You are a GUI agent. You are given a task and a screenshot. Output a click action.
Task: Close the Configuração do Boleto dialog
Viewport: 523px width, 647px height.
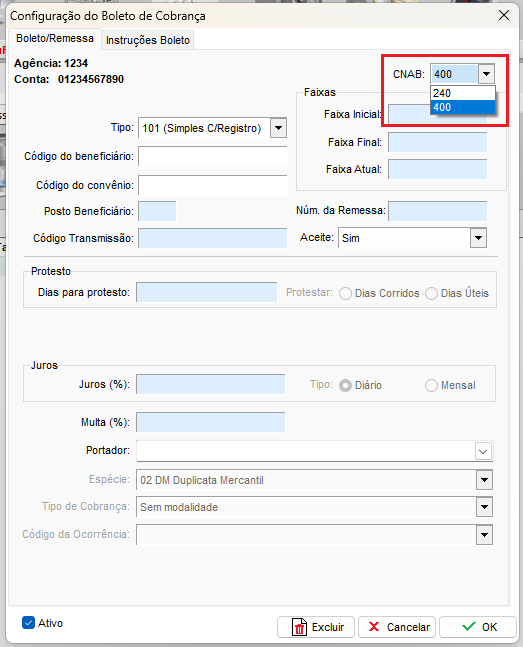click(x=504, y=16)
